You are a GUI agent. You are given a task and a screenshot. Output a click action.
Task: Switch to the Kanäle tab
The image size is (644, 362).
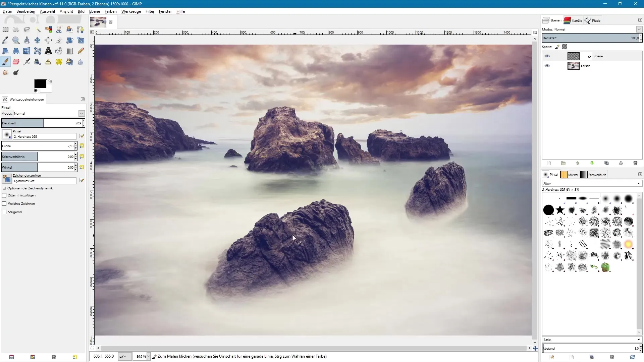[573, 20]
